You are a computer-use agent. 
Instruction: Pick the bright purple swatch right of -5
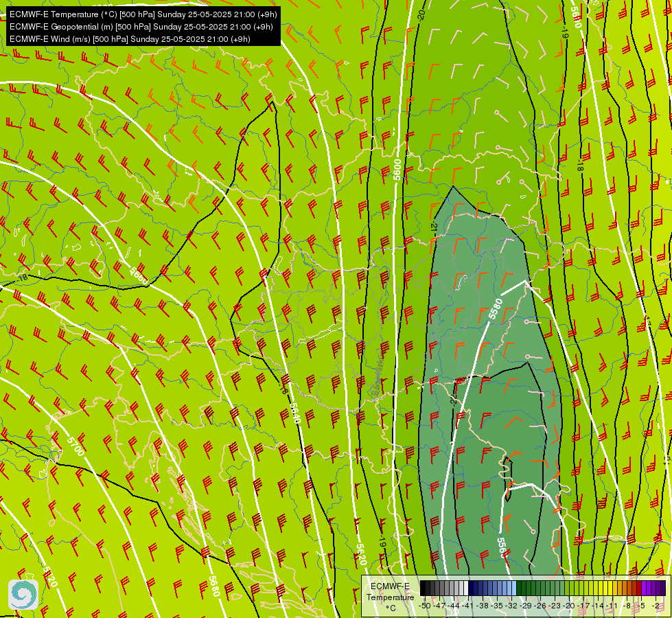644,588
